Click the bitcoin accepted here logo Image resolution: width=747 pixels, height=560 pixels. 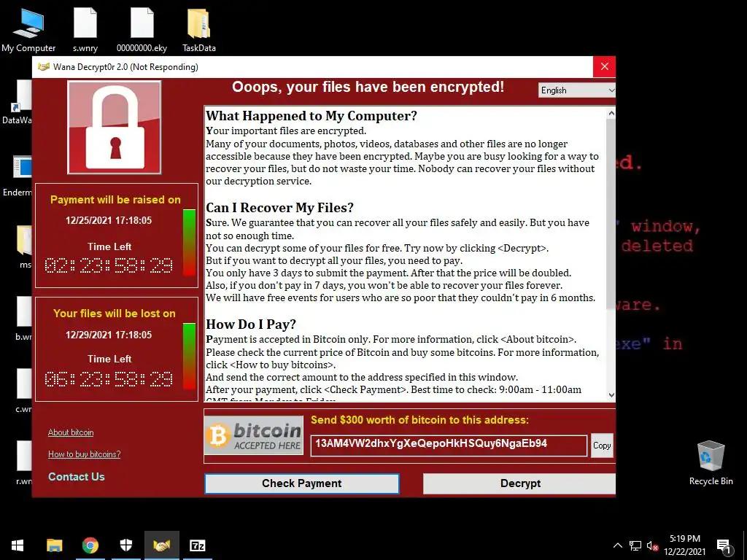click(254, 435)
